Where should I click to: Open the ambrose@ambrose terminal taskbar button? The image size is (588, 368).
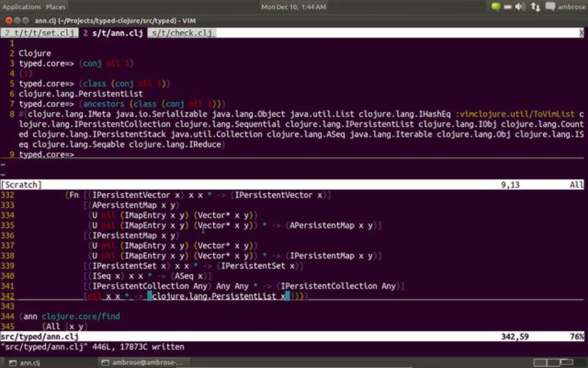coord(144,363)
